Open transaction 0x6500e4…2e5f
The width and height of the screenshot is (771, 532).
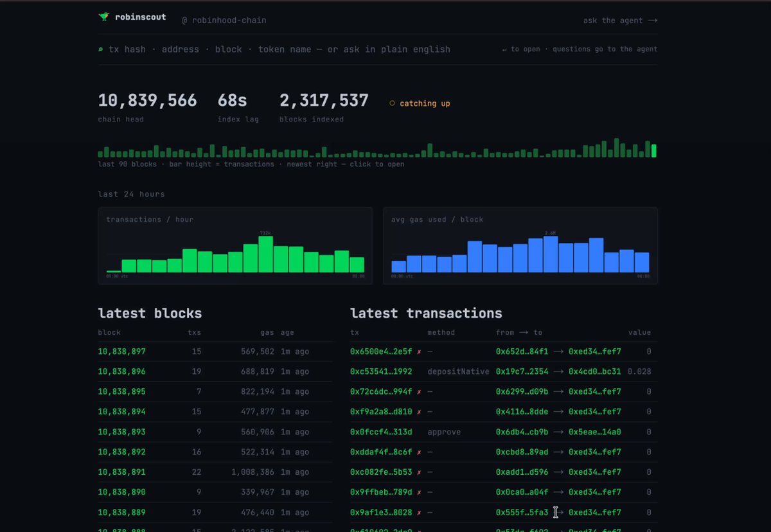tap(381, 351)
